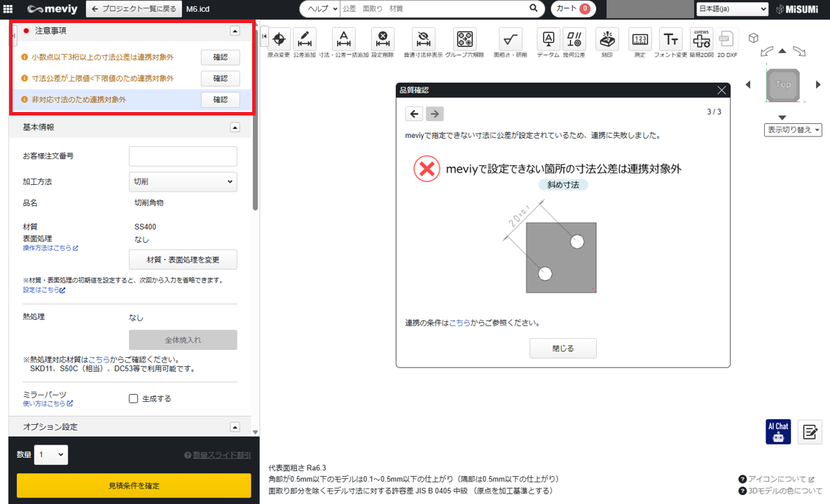
Task: Open the 加工方法 machining method dropdown
Action: [183, 181]
